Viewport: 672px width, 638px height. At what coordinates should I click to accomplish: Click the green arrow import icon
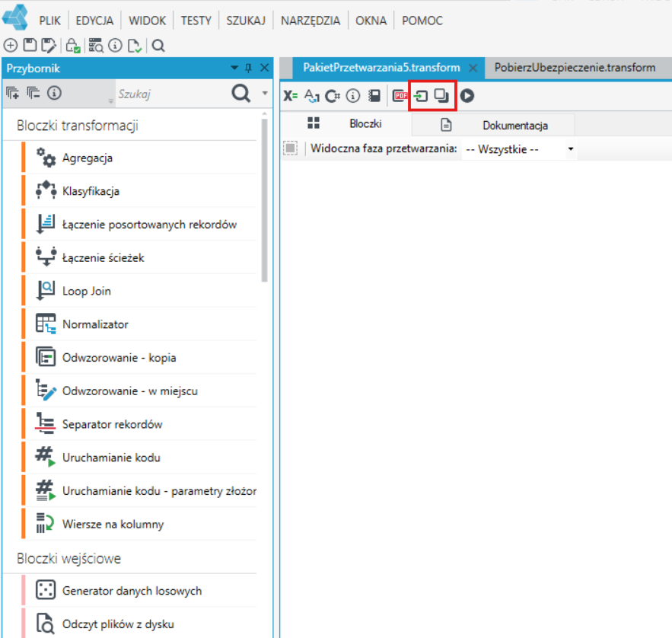click(x=420, y=96)
